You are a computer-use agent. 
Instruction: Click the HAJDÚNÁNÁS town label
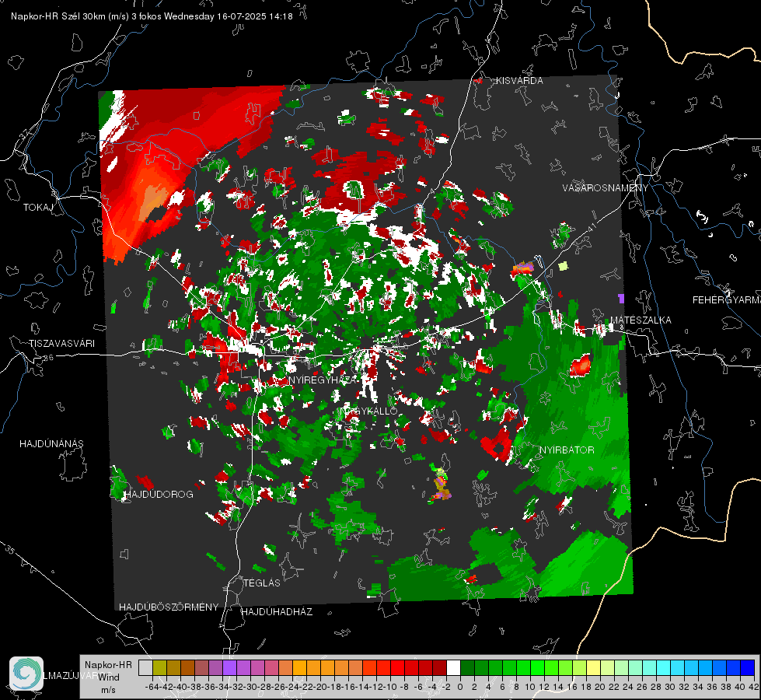coord(51,443)
